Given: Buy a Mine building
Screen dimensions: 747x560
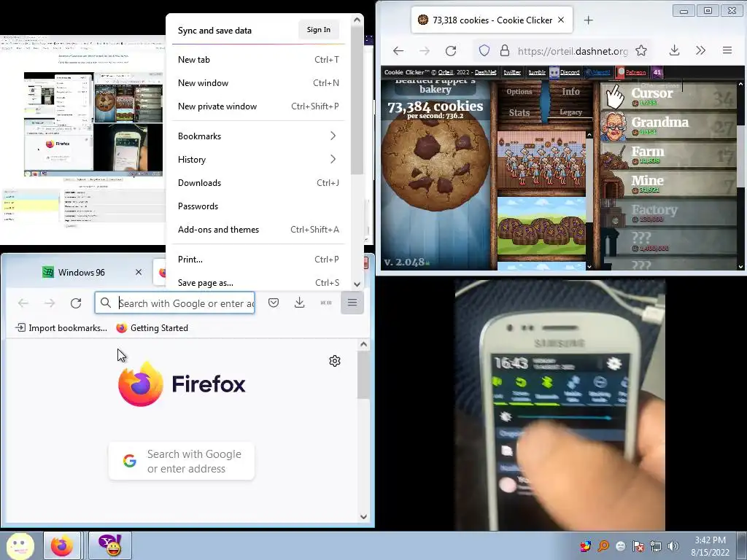Looking at the screenshot, I should [669, 184].
